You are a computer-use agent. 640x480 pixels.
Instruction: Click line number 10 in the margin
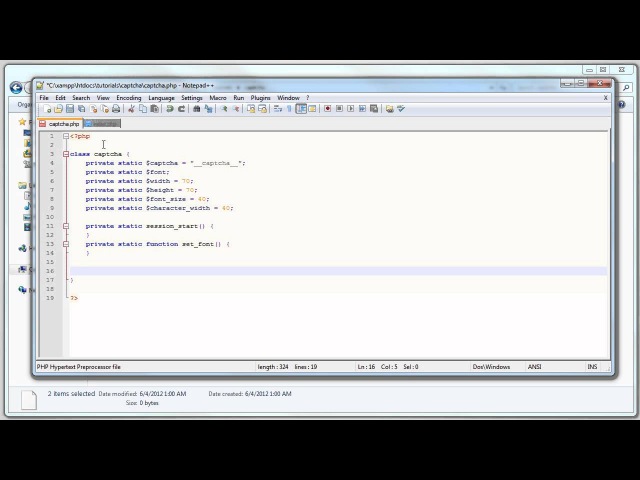pyautogui.click(x=50, y=217)
